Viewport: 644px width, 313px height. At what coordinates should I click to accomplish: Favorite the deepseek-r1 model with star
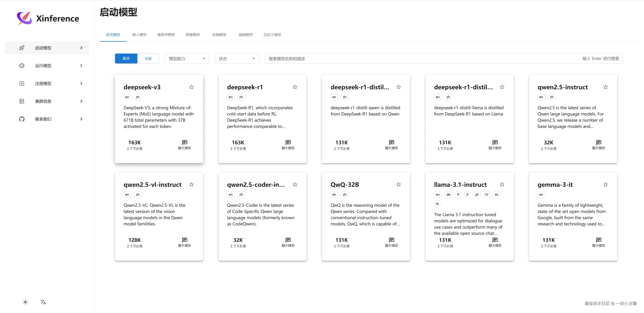pos(295,87)
